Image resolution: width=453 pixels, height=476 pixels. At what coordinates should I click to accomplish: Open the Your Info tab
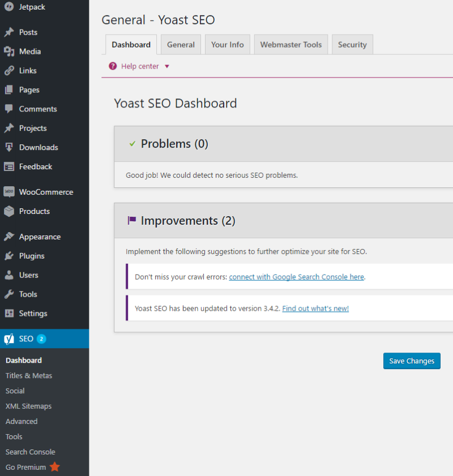point(228,45)
